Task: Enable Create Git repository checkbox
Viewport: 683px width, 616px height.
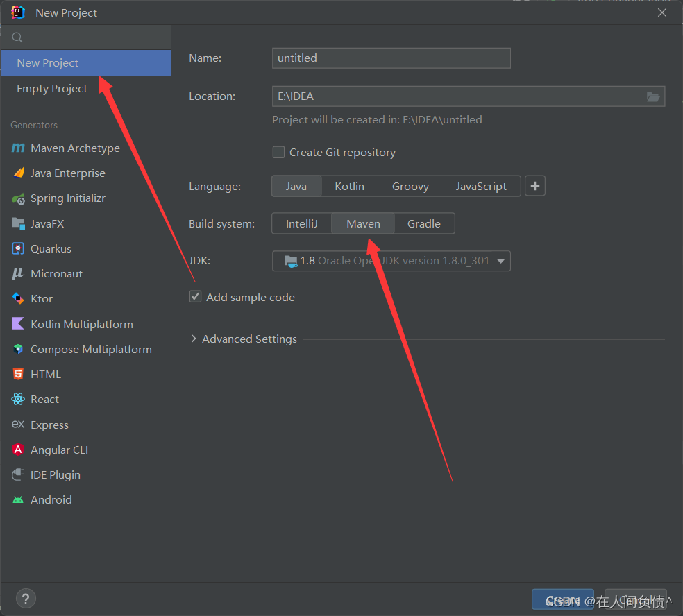Action: point(278,153)
